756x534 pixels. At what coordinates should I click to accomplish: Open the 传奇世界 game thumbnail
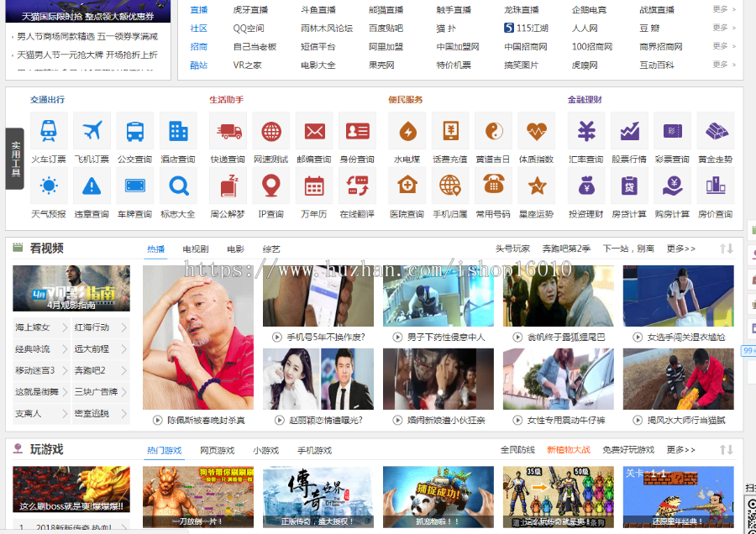pyautogui.click(x=318, y=497)
